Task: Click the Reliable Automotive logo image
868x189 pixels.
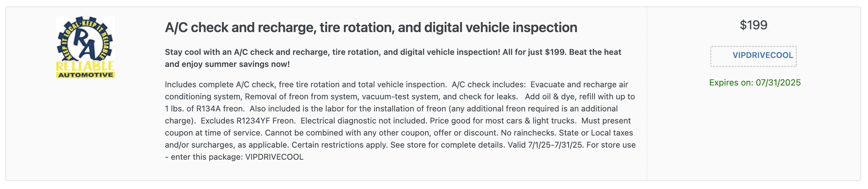Action: pyautogui.click(x=85, y=47)
